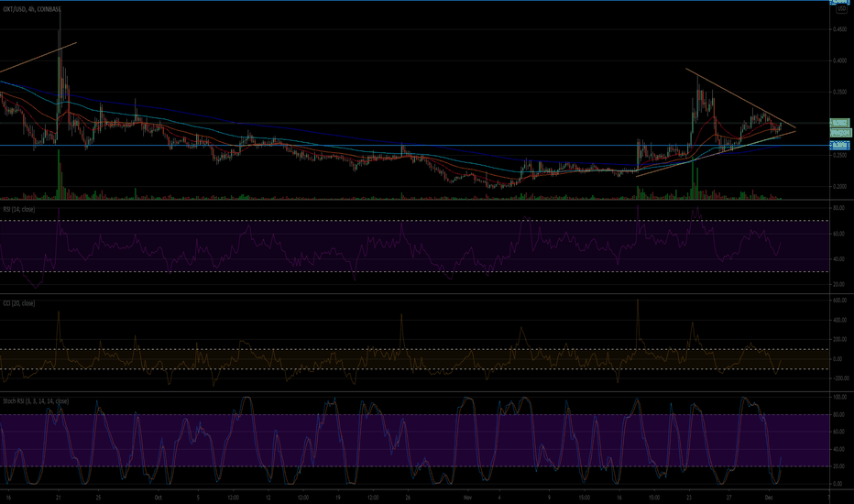
Task: Click the 23 date label on the time axis
Action: coord(689,498)
